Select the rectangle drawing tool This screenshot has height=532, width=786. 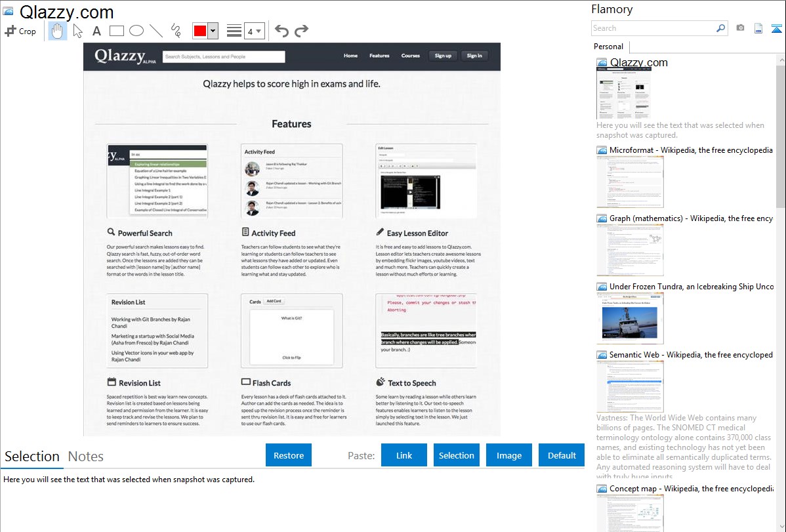[x=116, y=31]
